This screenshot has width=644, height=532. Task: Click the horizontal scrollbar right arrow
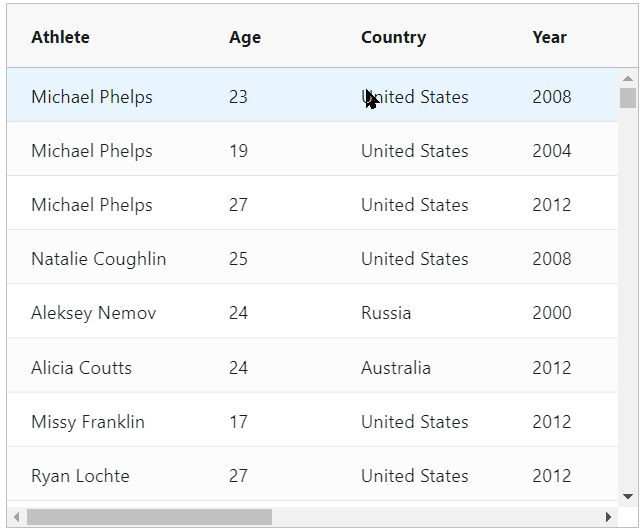point(608,517)
